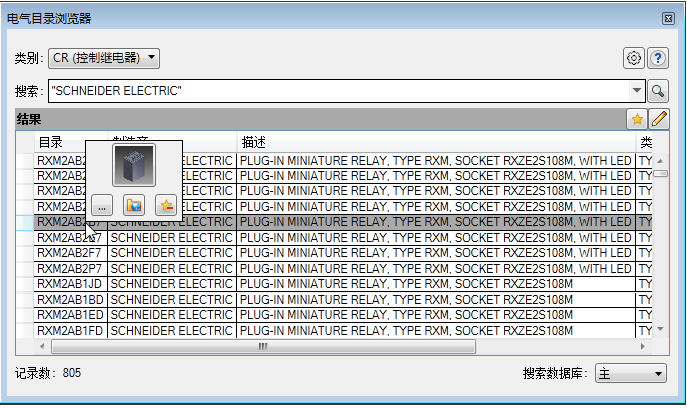Click SCHNEIDER ELECTRIC in the RXM2AB2P7 row
The height and width of the screenshot is (408, 687).
click(172, 269)
